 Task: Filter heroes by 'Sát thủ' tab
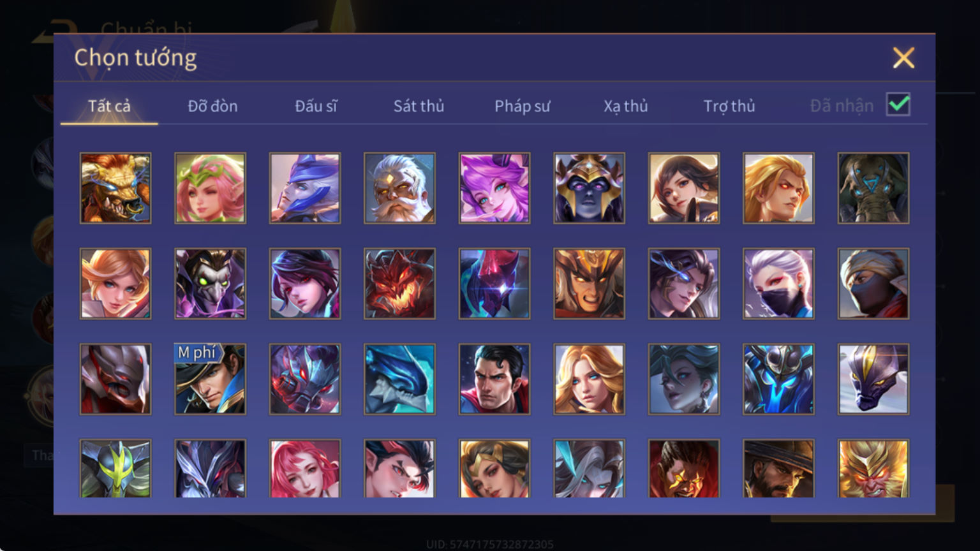(419, 106)
